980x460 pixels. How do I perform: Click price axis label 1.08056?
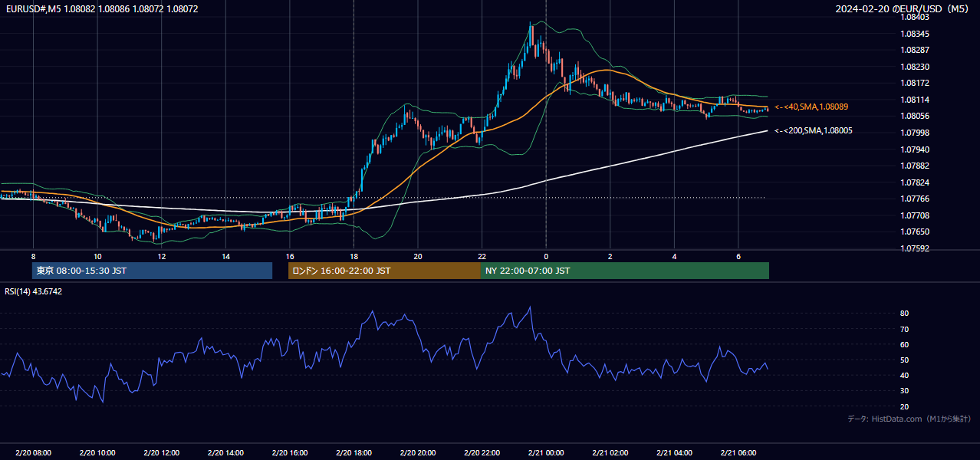click(x=914, y=116)
